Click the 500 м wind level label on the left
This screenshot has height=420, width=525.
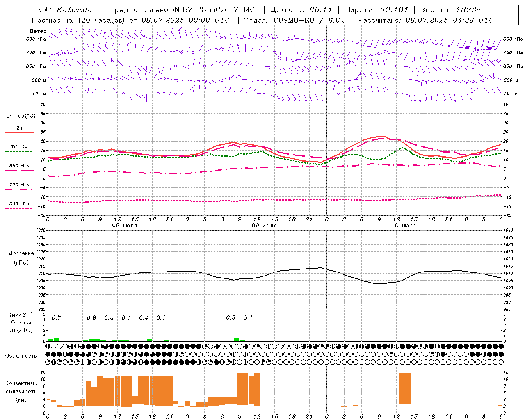pyautogui.click(x=39, y=80)
